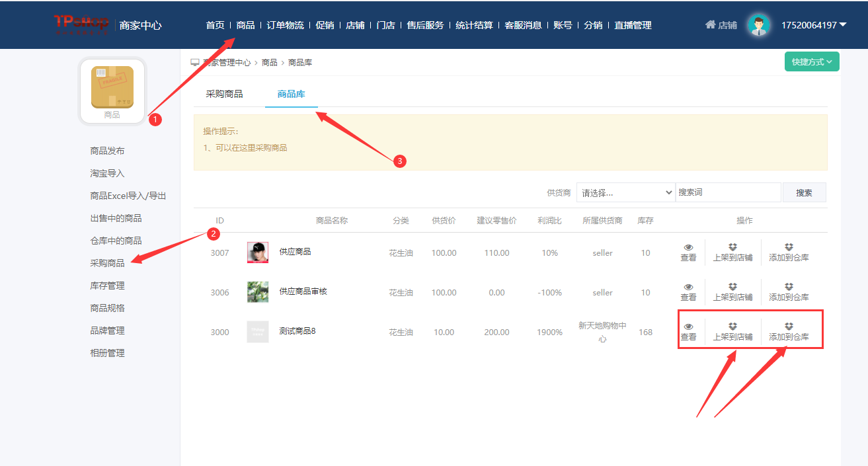Viewport: 868px width, 466px height.
Task: Click list-to-store icon for product 3006
Action: pyautogui.click(x=732, y=287)
